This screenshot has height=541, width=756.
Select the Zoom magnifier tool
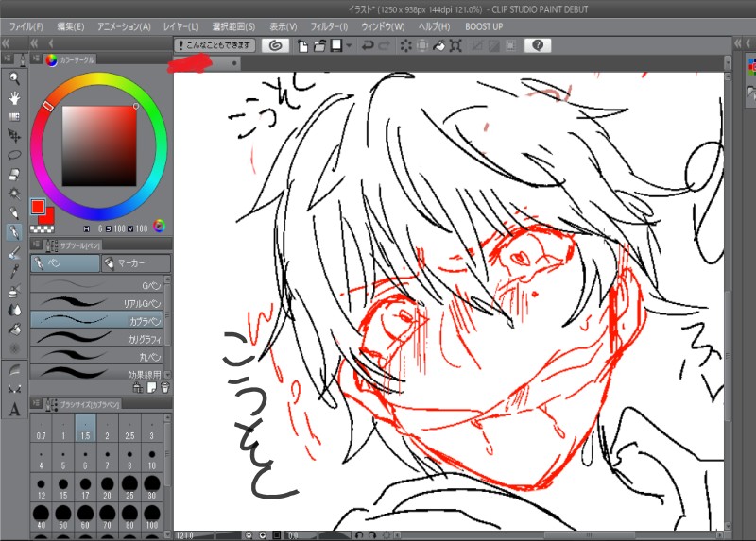[14, 78]
